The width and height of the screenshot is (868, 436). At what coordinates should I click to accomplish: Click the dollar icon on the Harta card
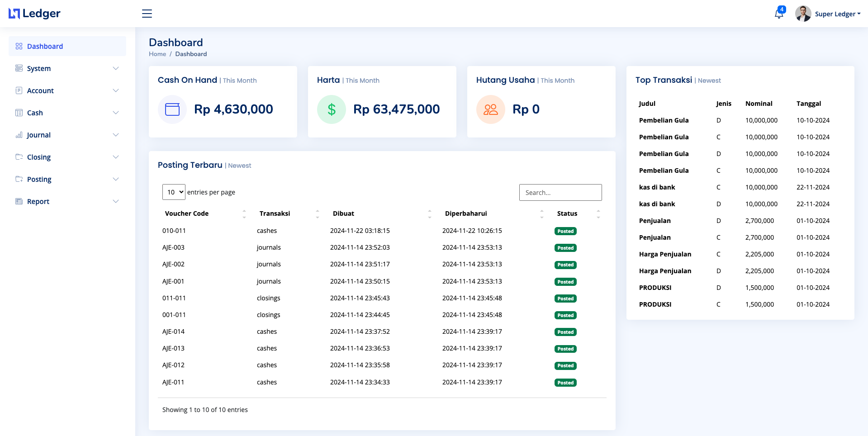click(x=332, y=109)
